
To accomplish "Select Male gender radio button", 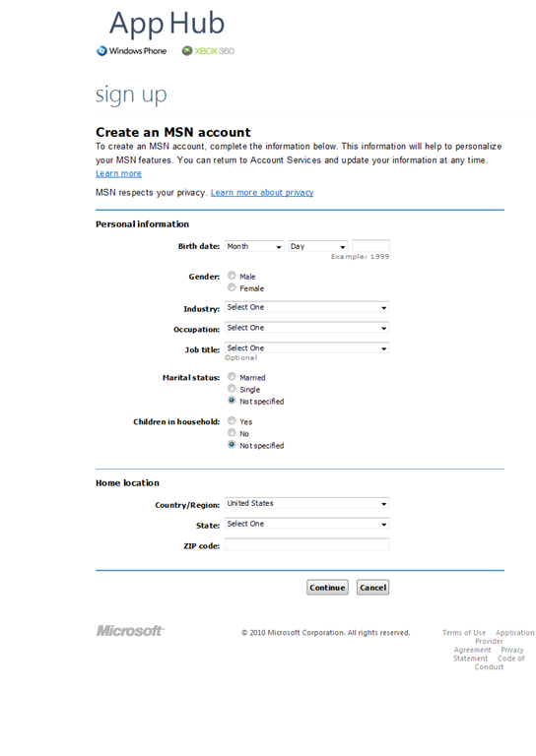I will coord(232,276).
